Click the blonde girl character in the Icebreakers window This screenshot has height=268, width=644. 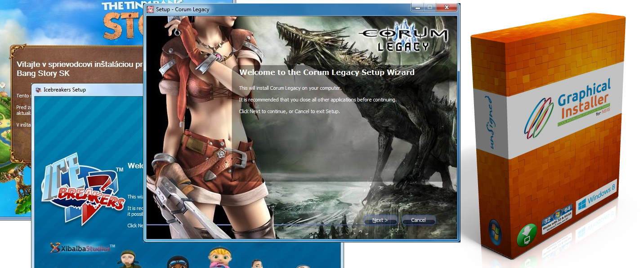tap(220, 257)
